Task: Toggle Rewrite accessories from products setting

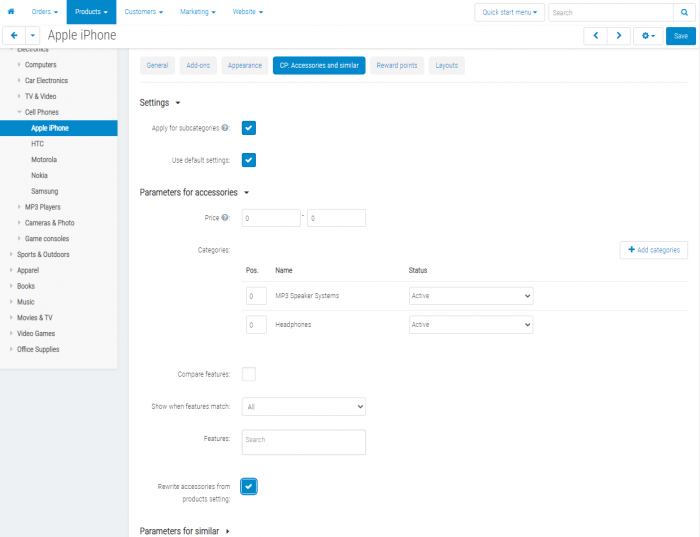Action: (249, 487)
